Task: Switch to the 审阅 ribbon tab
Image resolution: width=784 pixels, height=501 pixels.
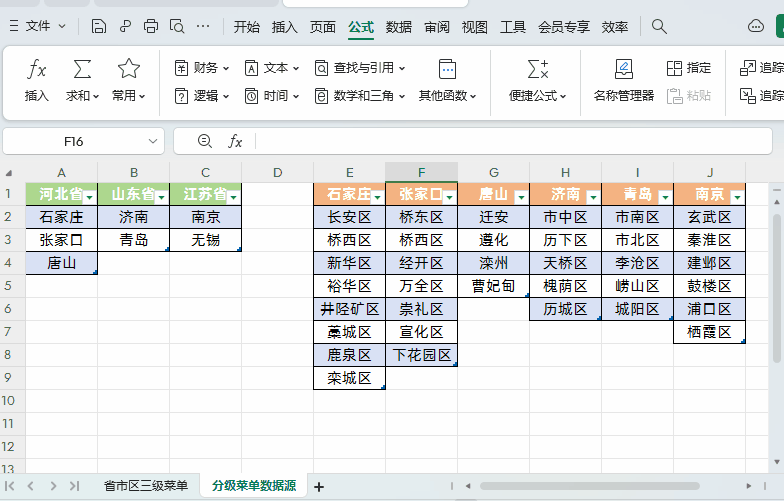Action: pyautogui.click(x=436, y=27)
